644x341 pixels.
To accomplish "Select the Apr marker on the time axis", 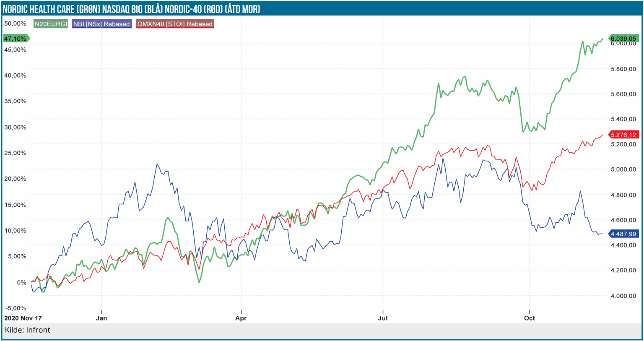I will tap(241, 318).
